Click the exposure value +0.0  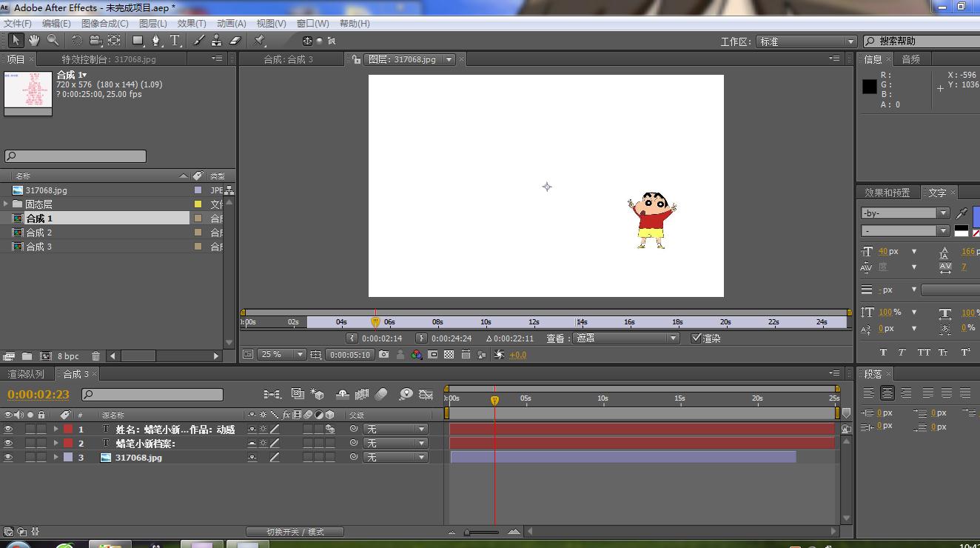(x=518, y=355)
